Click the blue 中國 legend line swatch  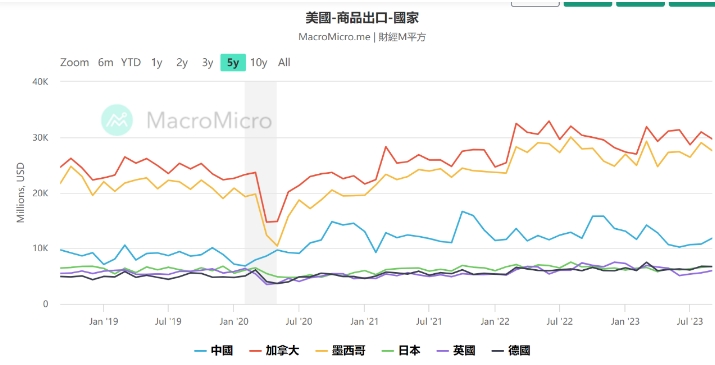tap(201, 351)
